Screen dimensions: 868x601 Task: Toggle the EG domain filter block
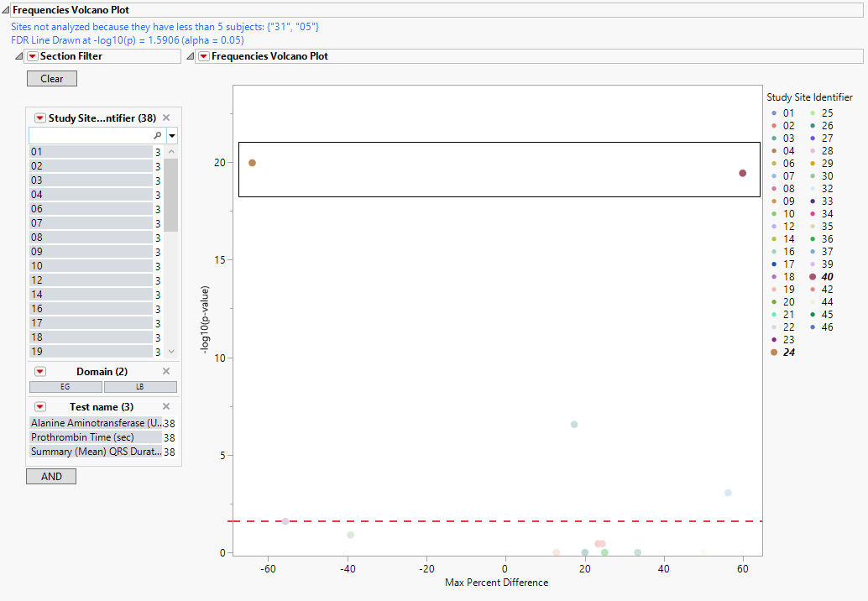(x=65, y=387)
